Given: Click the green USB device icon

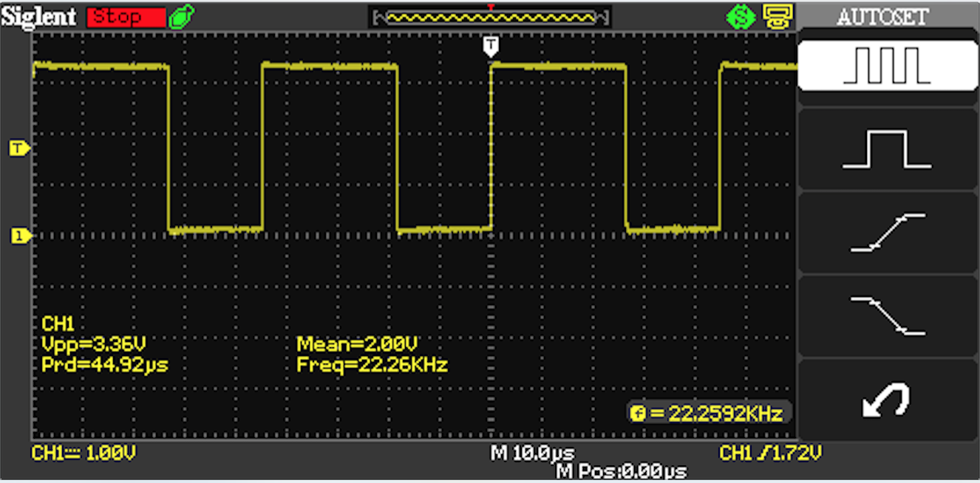Looking at the screenshot, I should (x=181, y=17).
